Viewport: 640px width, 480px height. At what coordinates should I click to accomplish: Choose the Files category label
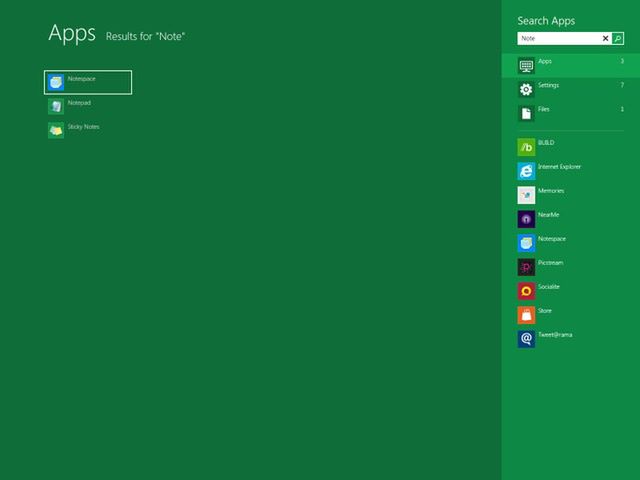click(x=544, y=109)
